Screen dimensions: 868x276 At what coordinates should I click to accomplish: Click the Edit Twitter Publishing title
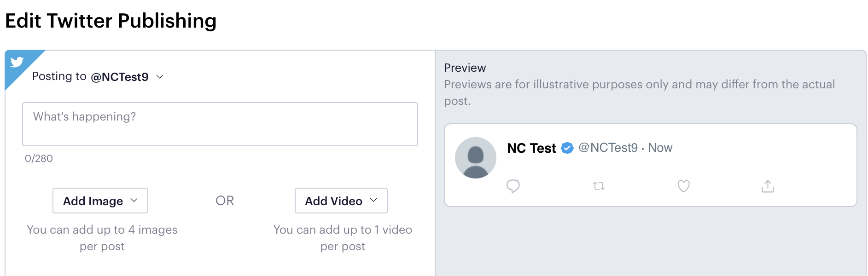111,21
